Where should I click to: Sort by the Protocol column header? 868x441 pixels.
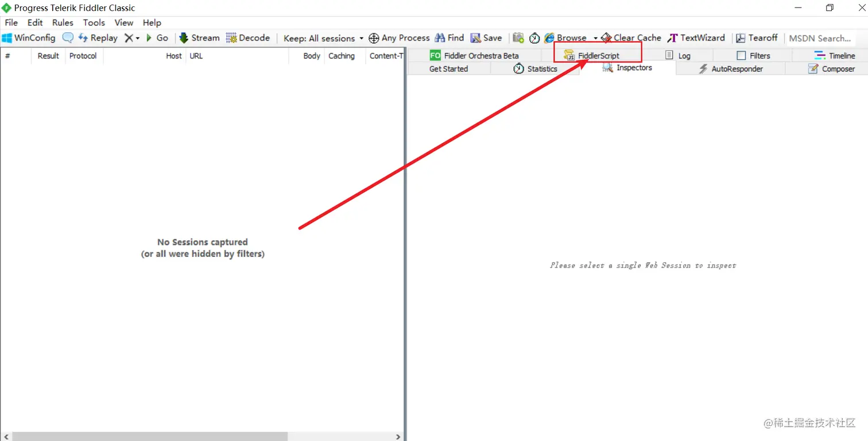83,56
